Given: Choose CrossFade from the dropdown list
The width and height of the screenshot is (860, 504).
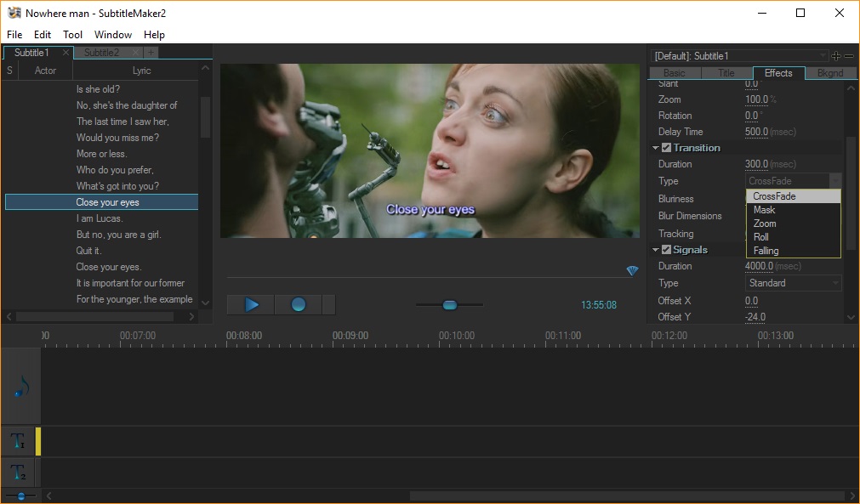Looking at the screenshot, I should click(793, 196).
